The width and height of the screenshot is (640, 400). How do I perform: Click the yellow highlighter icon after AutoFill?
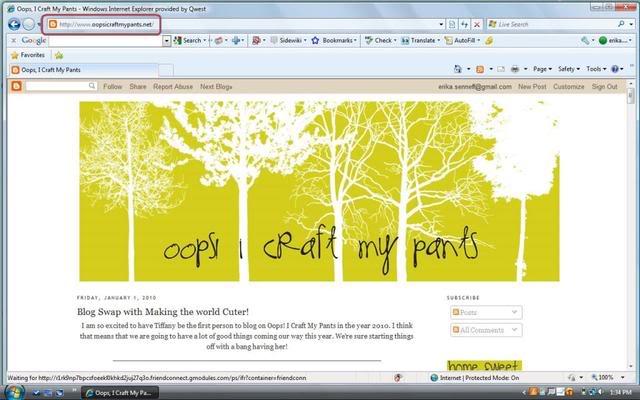[x=489, y=40]
